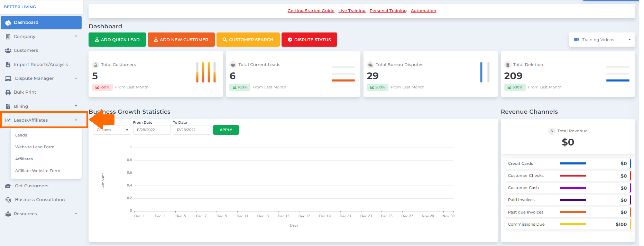Click the -50% trend badge for Total Customers
The width and height of the screenshot is (644, 246).
102,87
